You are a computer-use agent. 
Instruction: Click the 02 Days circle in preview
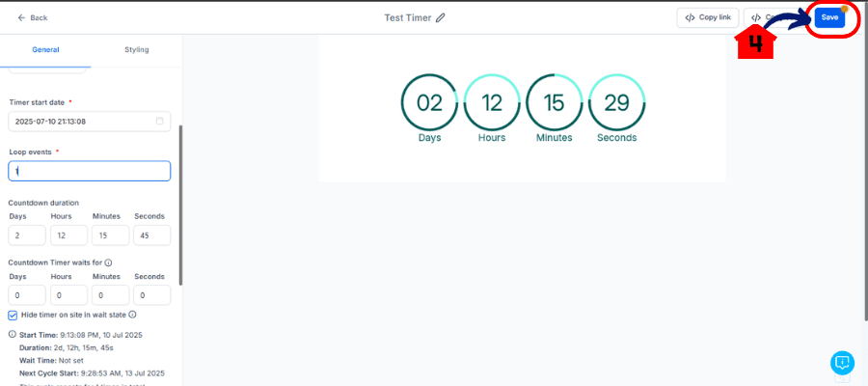click(x=429, y=102)
